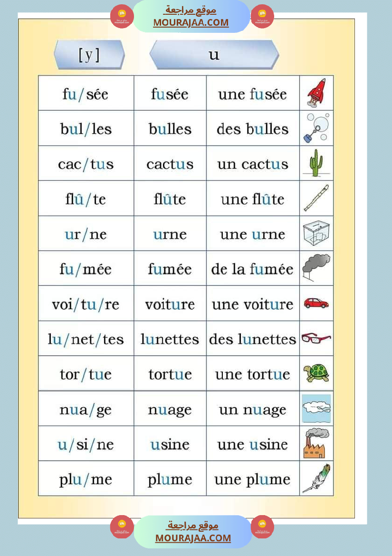This screenshot has height=556, width=392.
Task: Select the ballot urn picture
Action: point(316,233)
